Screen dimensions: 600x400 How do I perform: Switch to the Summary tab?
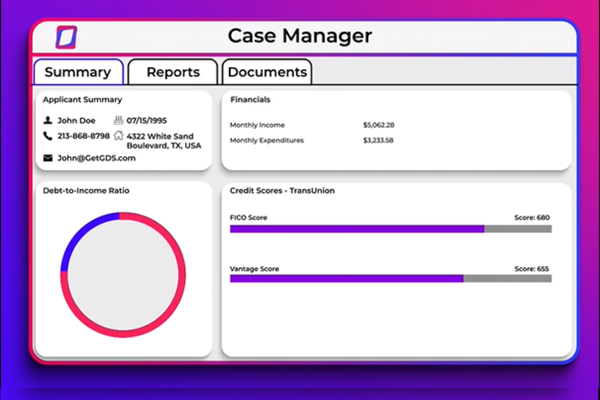(x=78, y=72)
